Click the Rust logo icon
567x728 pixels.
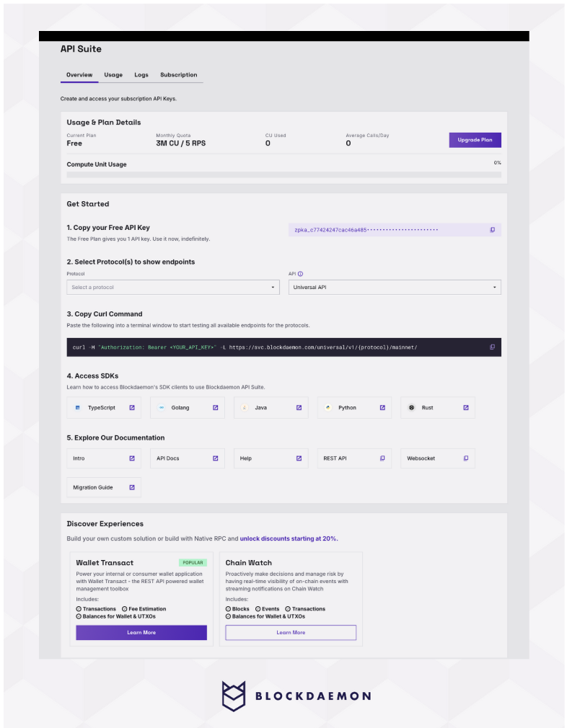411,408
